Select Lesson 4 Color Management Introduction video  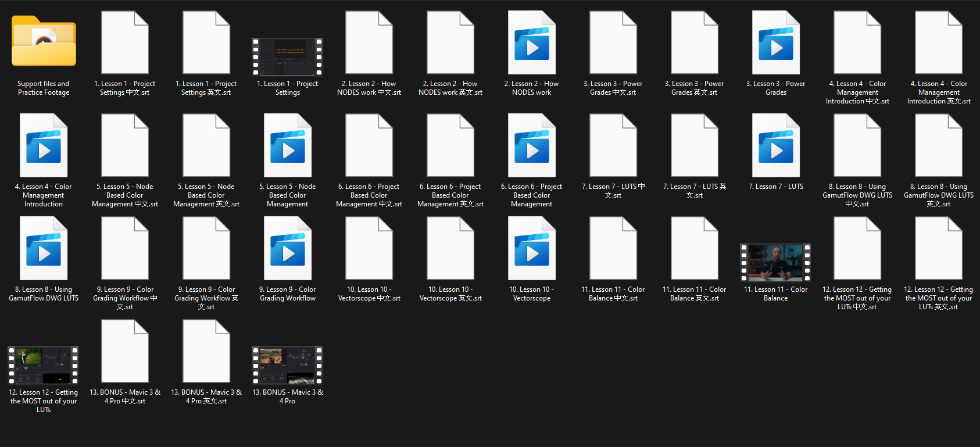(44, 146)
